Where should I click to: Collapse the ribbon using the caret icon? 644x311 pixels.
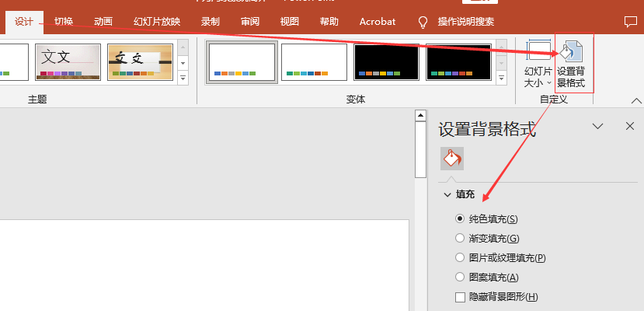coord(636,100)
